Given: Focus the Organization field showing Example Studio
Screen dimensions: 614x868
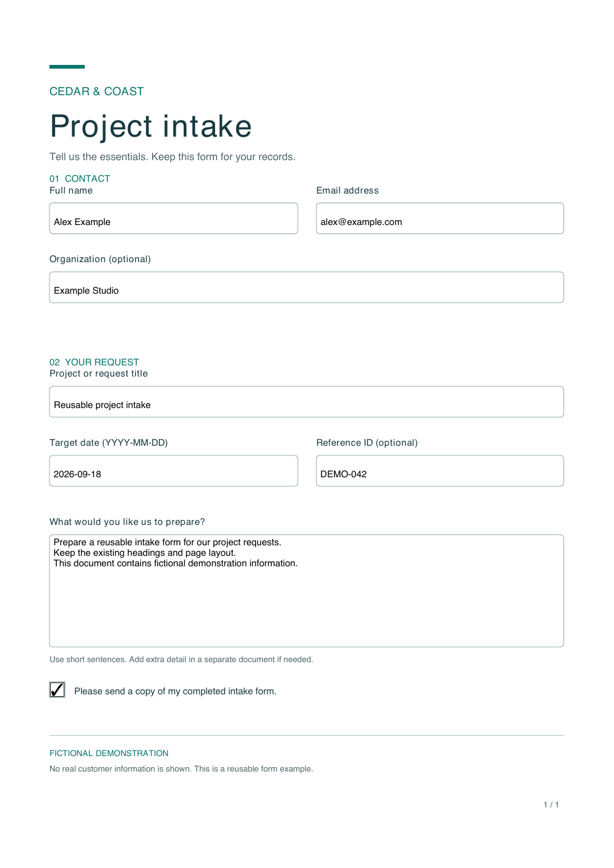Looking at the screenshot, I should click(307, 287).
